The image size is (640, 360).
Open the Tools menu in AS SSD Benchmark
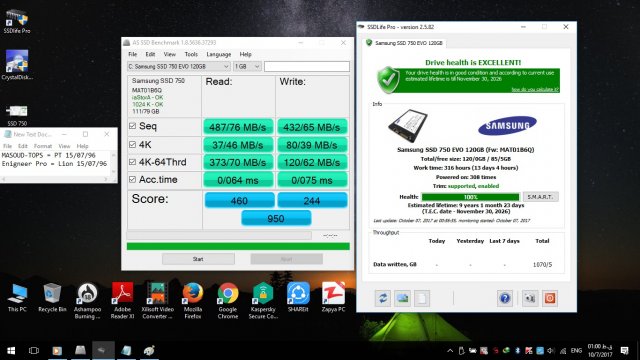pyautogui.click(x=191, y=54)
